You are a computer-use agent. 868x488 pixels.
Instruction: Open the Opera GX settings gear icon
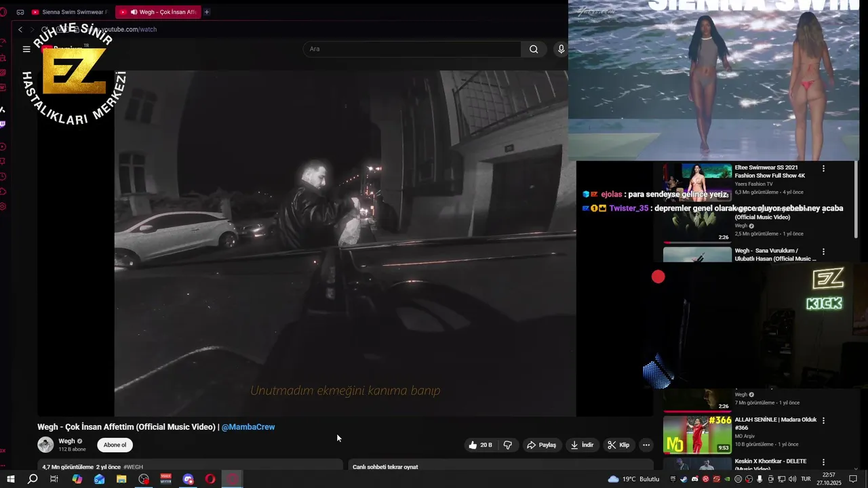3,206
